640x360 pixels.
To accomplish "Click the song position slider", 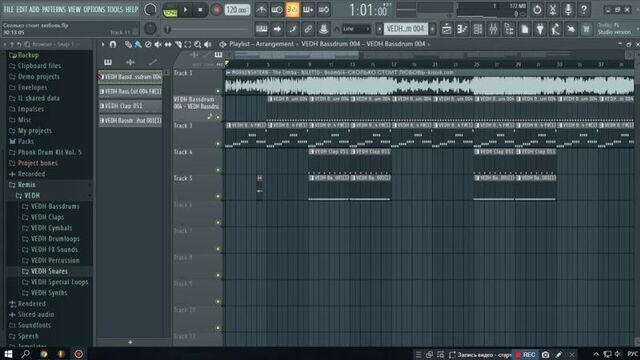I will coord(207,29).
